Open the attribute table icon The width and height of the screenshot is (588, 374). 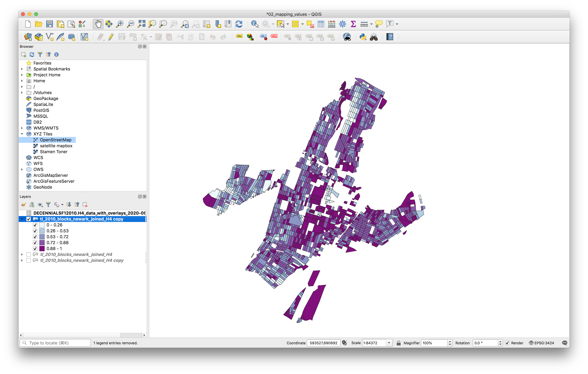pos(321,24)
